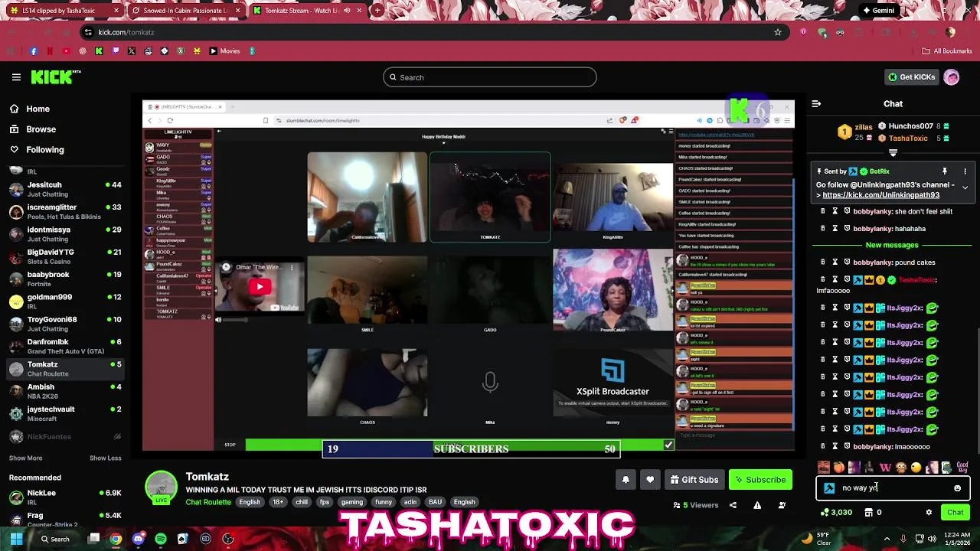Open the kick.com/Unlinkingpath93 link
The width and height of the screenshot is (980, 551).
click(880, 195)
